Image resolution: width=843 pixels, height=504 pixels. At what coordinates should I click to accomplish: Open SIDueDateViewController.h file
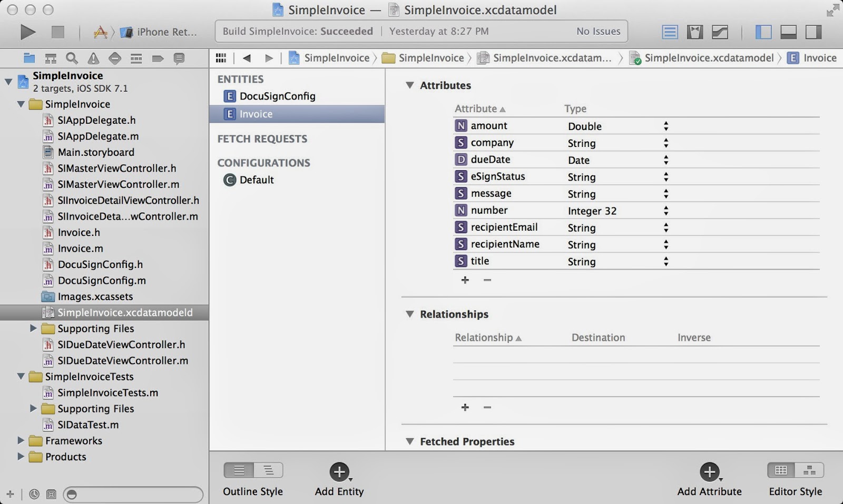point(121,344)
